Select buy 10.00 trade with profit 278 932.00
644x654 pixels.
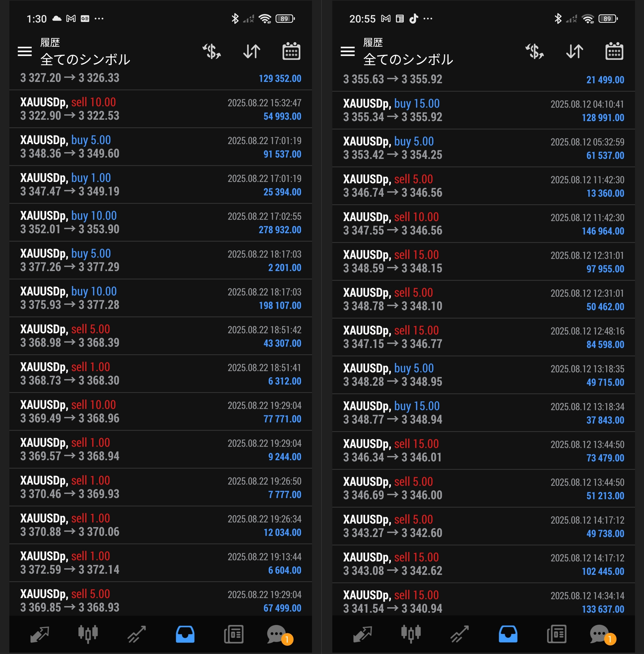pyautogui.click(x=160, y=223)
